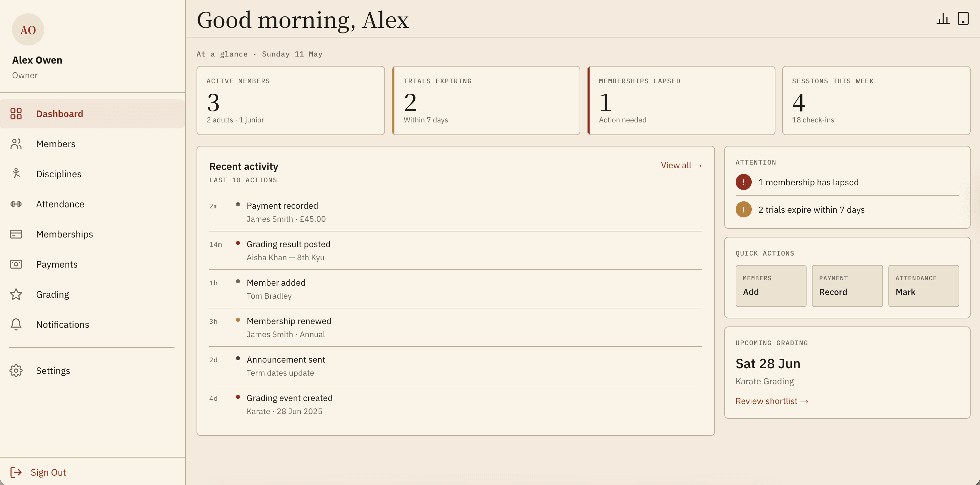Click 'Member added' activity entry
Viewport: 980px width, 485px height.
pos(455,289)
